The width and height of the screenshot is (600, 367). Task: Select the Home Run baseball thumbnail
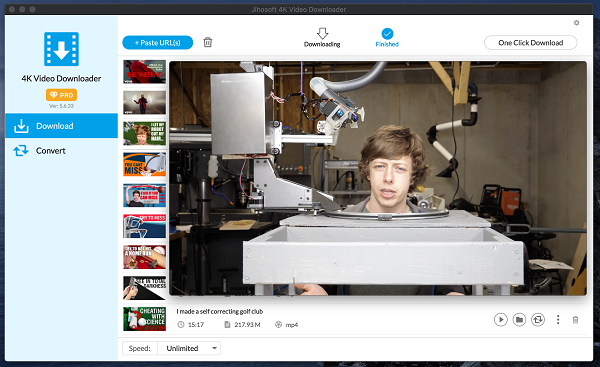(144, 257)
